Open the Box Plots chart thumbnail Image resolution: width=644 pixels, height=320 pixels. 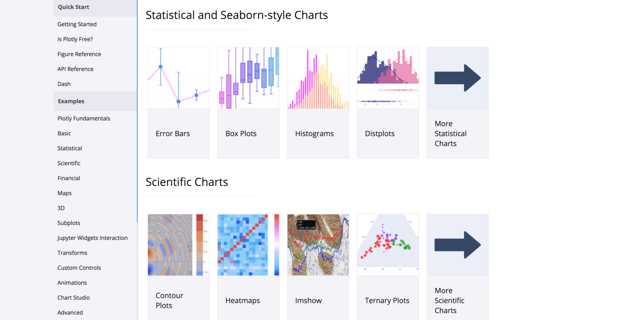point(248,78)
